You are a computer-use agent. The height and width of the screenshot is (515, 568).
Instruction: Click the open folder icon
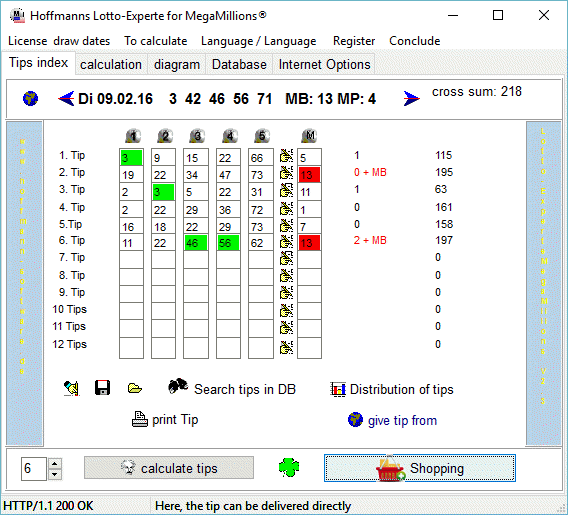(135, 388)
